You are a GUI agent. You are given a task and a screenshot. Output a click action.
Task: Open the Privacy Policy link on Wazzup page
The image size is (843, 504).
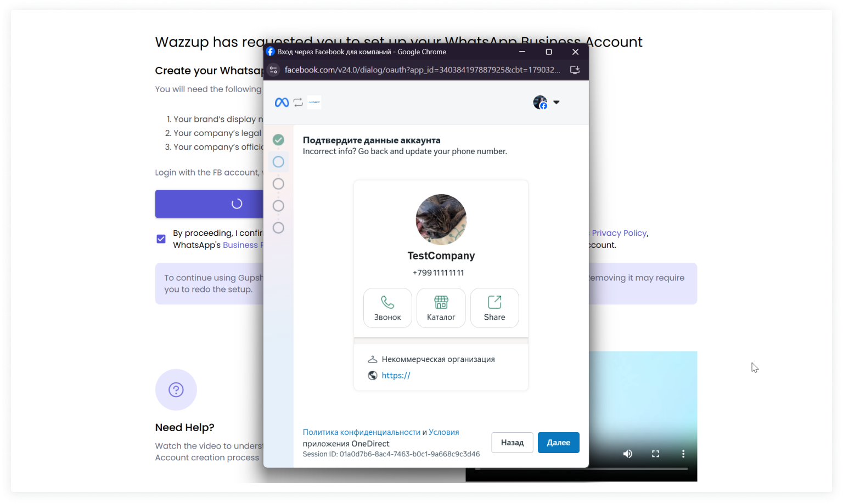tap(620, 233)
